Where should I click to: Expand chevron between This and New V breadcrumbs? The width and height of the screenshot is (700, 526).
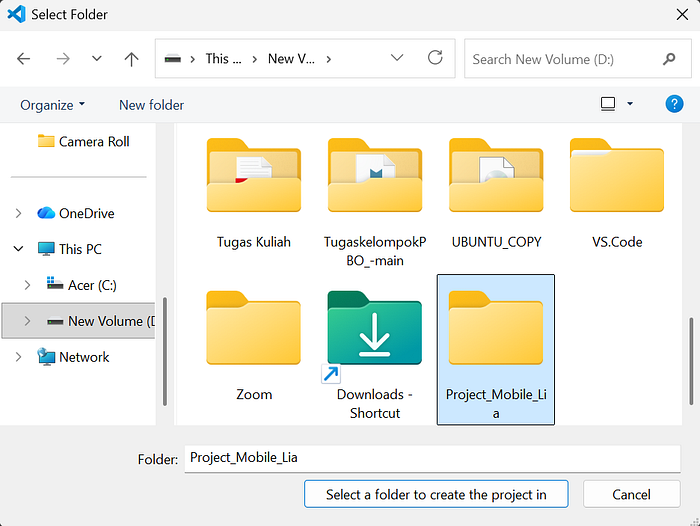(254, 59)
